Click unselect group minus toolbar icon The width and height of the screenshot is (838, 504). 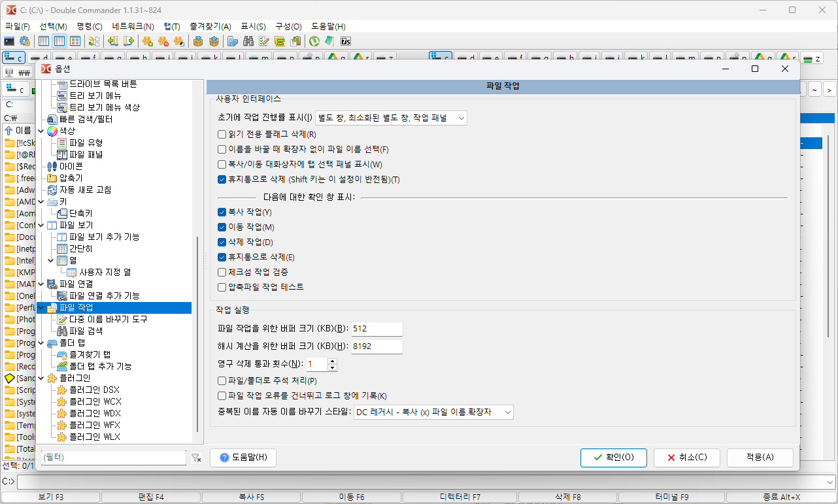[x=163, y=41]
